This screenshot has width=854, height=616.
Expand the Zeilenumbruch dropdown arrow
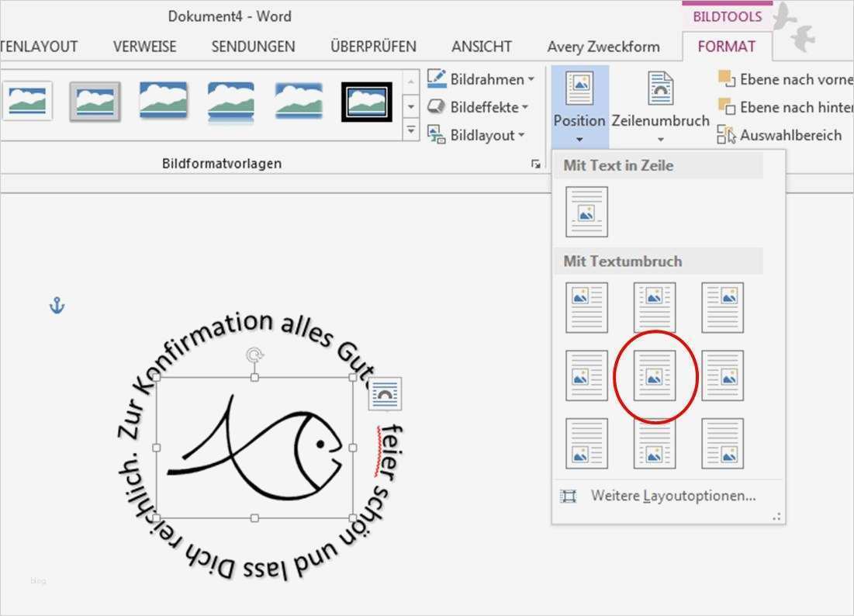click(661, 138)
